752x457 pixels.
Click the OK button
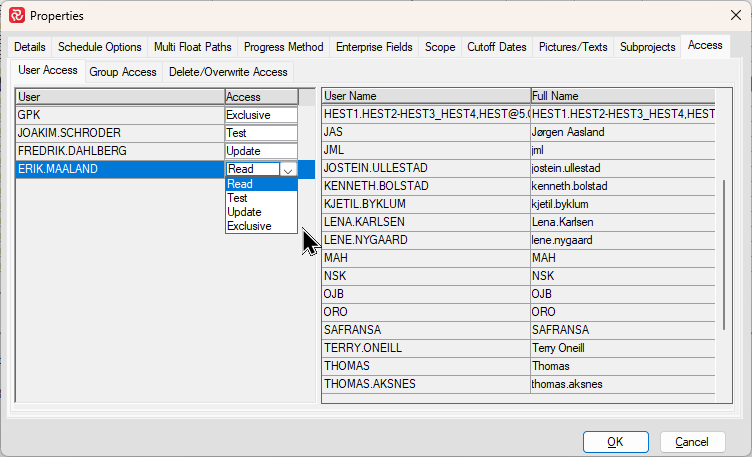615,441
